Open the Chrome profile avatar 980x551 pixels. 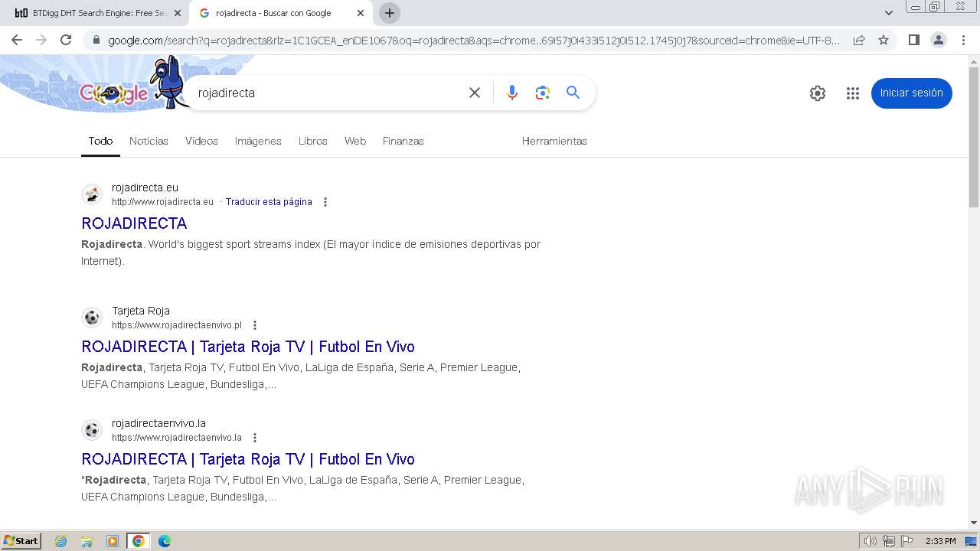(939, 40)
